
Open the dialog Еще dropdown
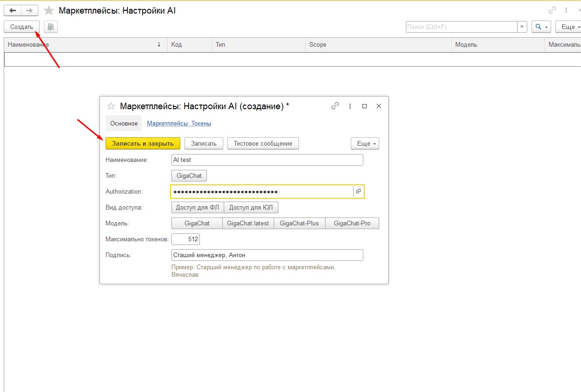[365, 143]
